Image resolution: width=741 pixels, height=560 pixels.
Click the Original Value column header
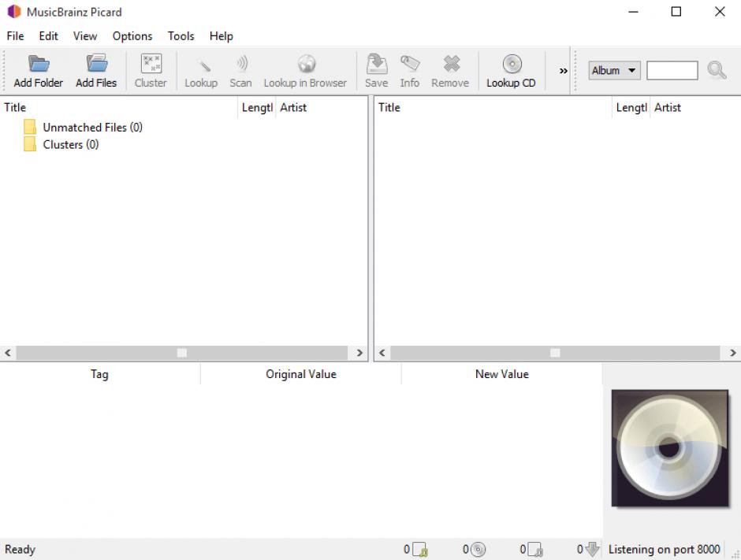(x=301, y=374)
